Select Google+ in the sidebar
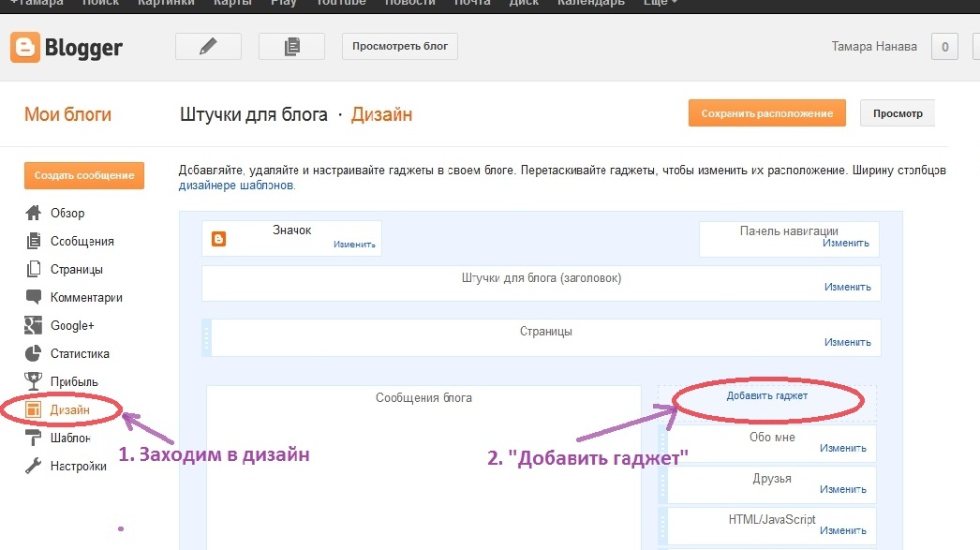This screenshot has width=980, height=550. click(x=72, y=326)
